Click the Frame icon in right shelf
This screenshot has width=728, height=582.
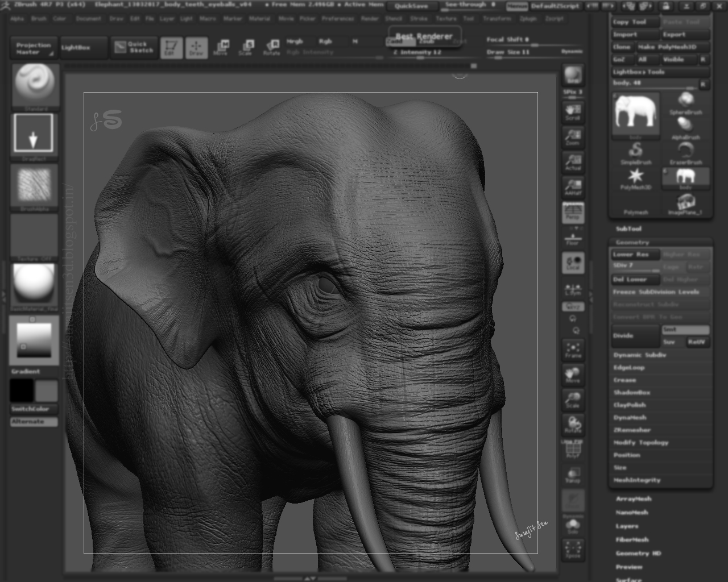click(x=573, y=350)
